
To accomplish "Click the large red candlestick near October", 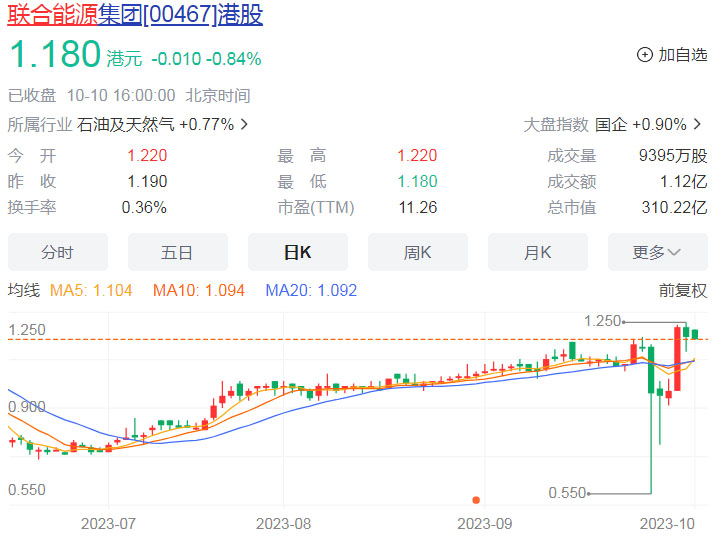I will [x=677, y=359].
